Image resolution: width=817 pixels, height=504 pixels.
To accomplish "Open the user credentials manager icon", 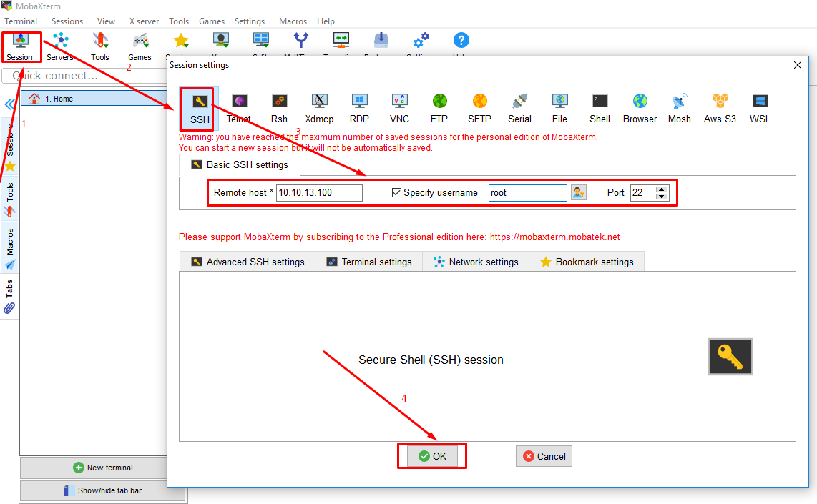I will point(578,192).
